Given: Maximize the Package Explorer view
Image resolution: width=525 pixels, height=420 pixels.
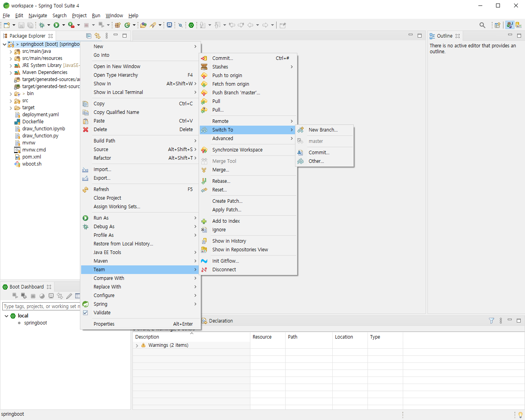Looking at the screenshot, I should (x=125, y=35).
